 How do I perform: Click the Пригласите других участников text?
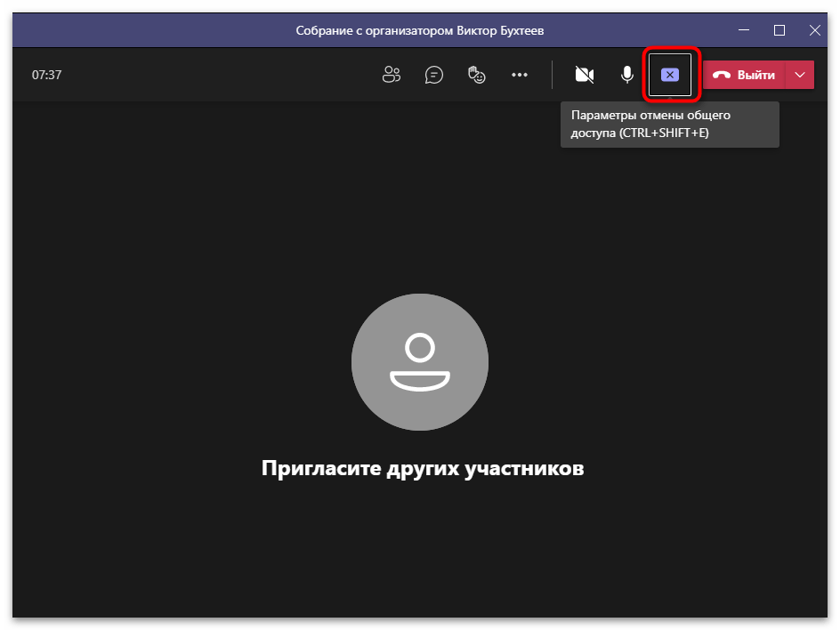[x=423, y=468]
